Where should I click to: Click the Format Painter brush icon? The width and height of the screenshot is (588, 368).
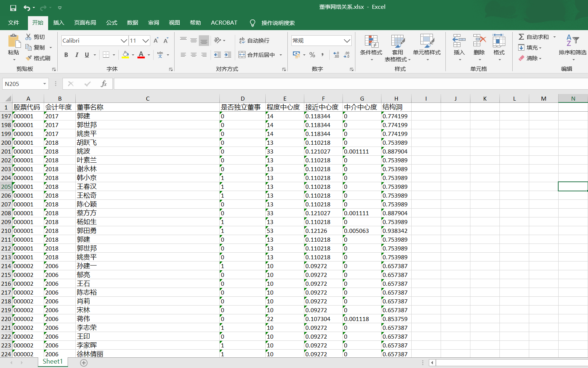click(x=29, y=58)
